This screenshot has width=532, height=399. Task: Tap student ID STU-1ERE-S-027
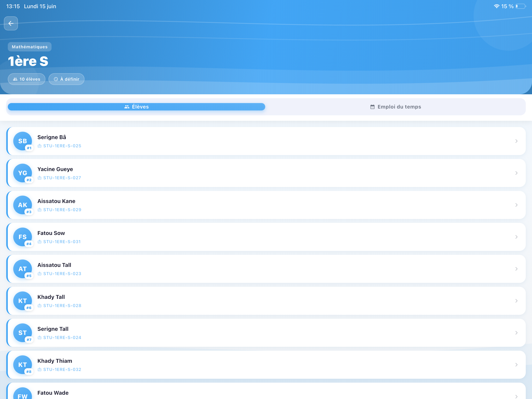coord(62,178)
